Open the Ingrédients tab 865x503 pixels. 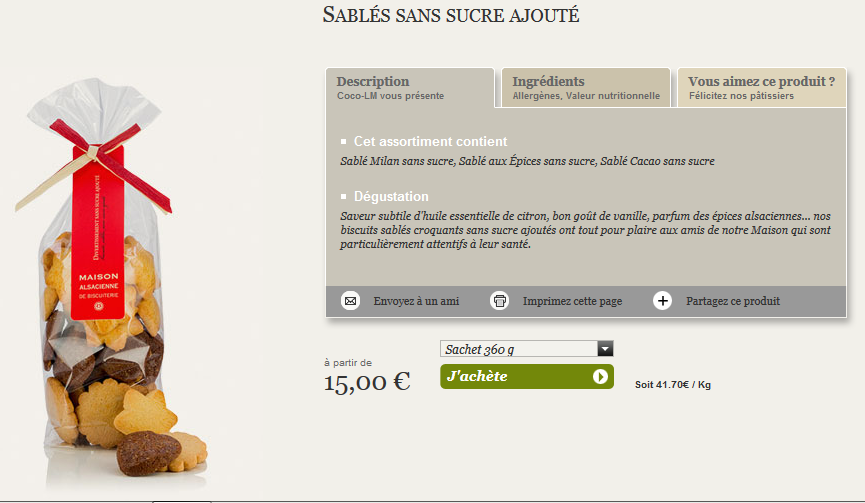(x=585, y=88)
